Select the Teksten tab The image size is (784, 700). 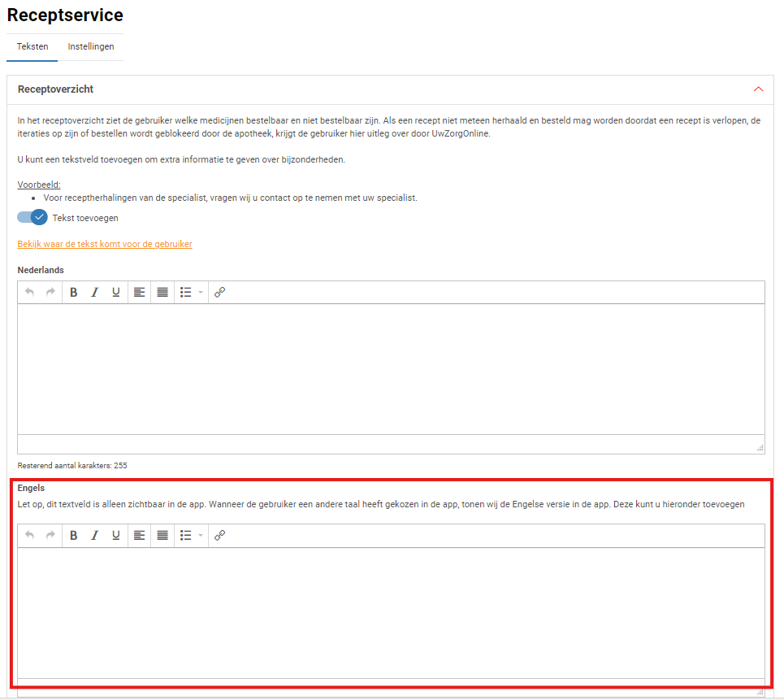(x=32, y=47)
